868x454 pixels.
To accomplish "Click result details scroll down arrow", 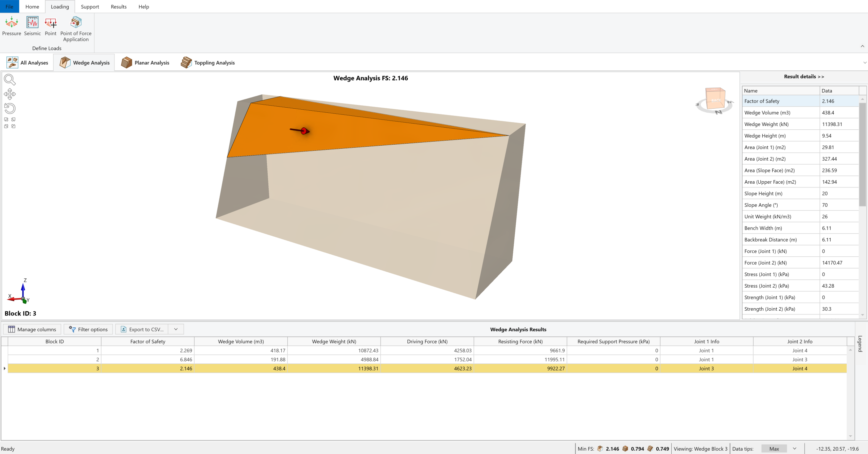I will click(863, 315).
